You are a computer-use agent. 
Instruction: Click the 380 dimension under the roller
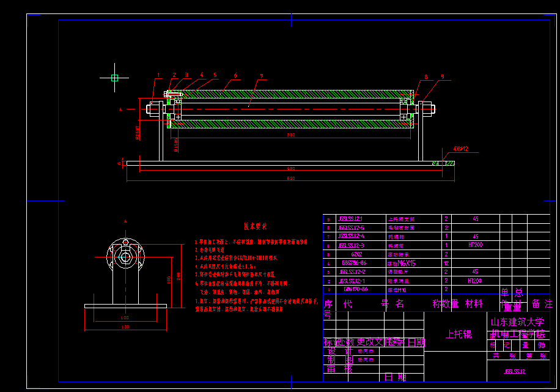[291, 135]
